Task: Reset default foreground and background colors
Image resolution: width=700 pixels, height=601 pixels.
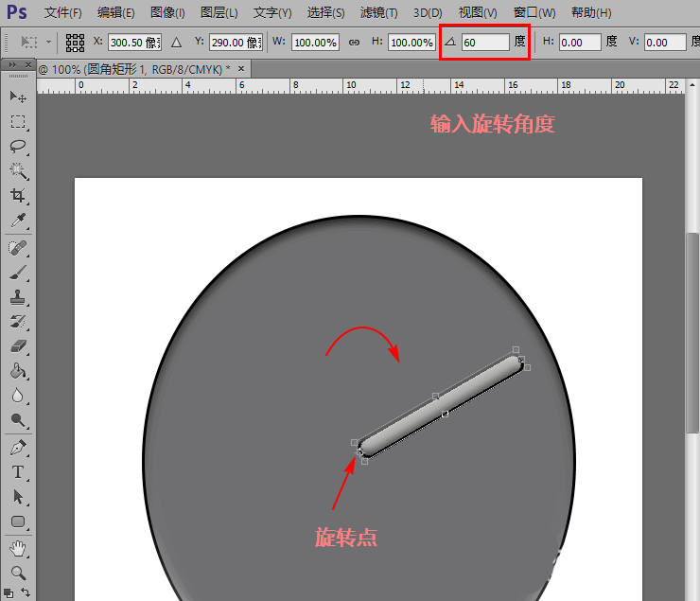Action: pos(9,593)
